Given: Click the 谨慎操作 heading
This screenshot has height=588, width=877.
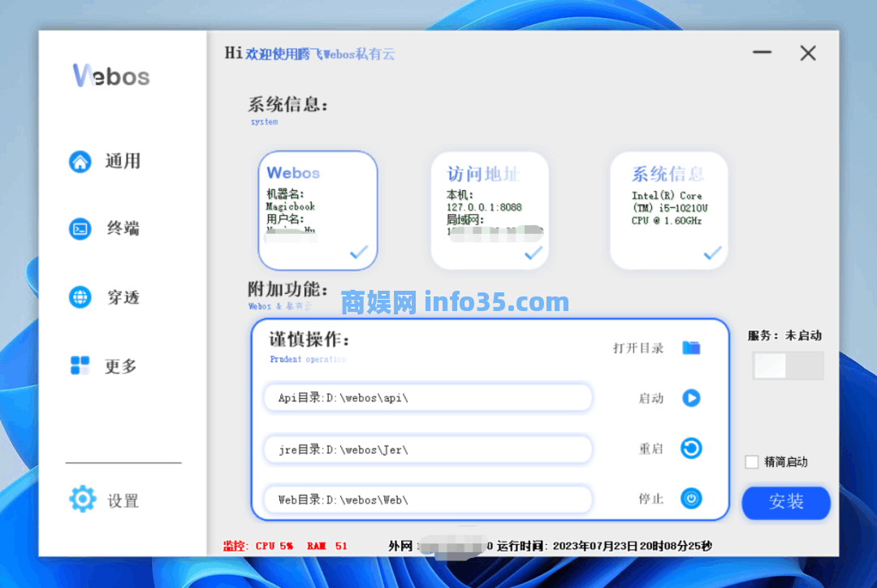Looking at the screenshot, I should tap(310, 339).
